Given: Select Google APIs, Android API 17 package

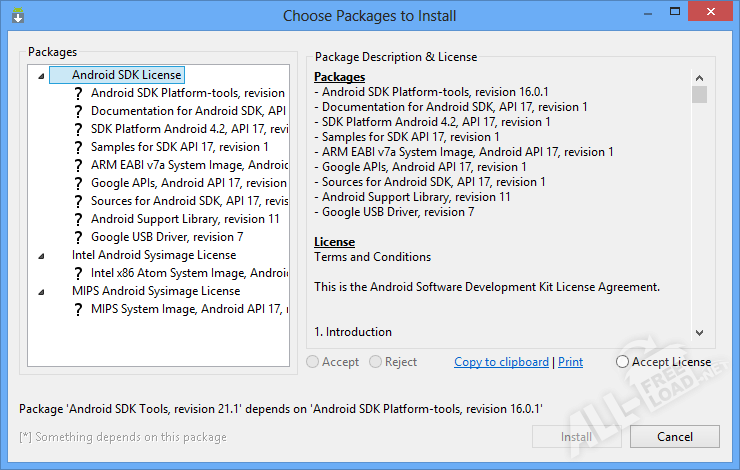Looking at the screenshot, I should pyautogui.click(x=188, y=183).
